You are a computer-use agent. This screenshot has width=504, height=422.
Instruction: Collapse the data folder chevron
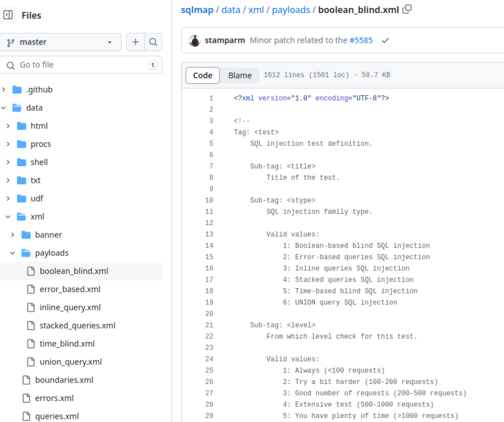tap(3, 108)
